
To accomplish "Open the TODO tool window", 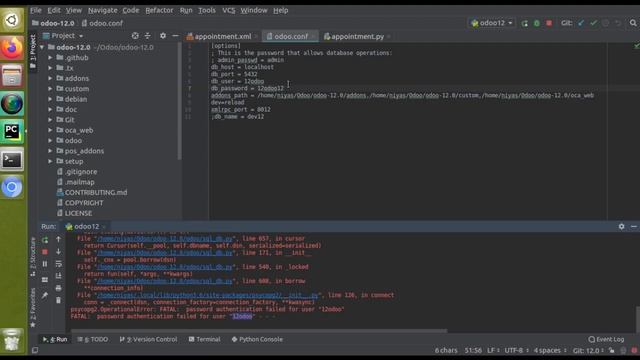I will [93, 339].
